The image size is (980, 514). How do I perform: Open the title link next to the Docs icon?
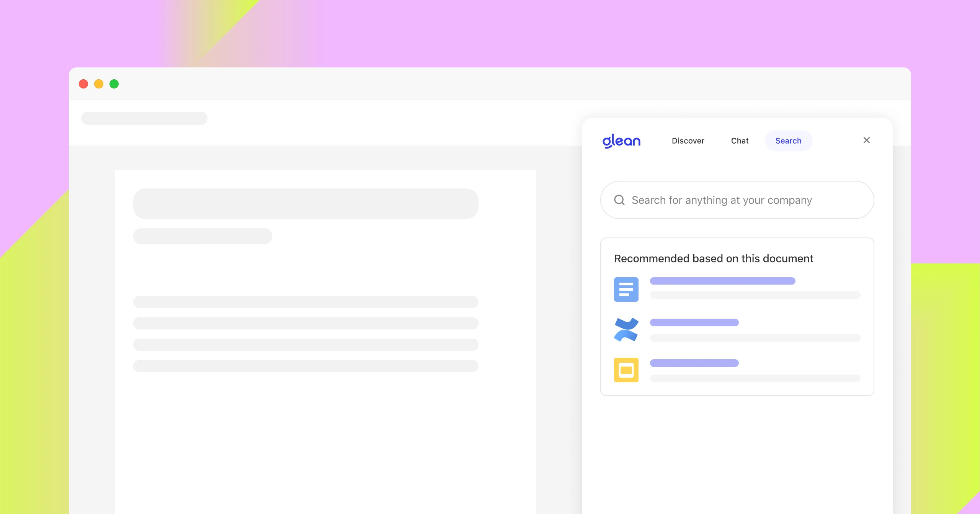click(723, 281)
